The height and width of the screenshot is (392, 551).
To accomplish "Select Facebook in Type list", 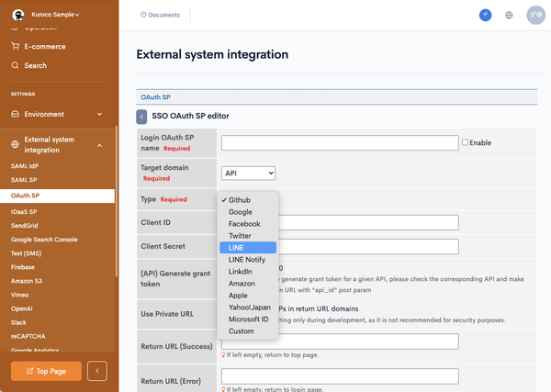I will (x=248, y=224).
